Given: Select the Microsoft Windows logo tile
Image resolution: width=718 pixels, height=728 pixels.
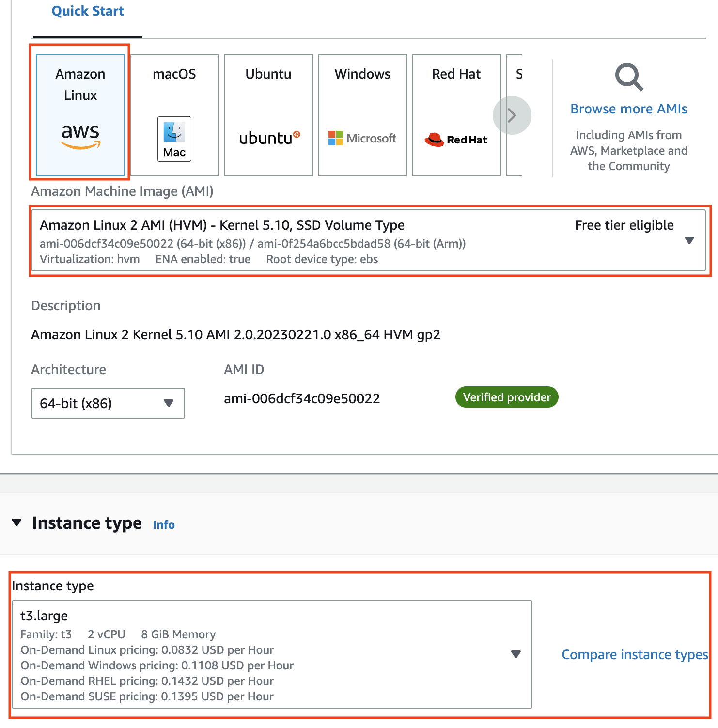Looking at the screenshot, I should (x=362, y=115).
